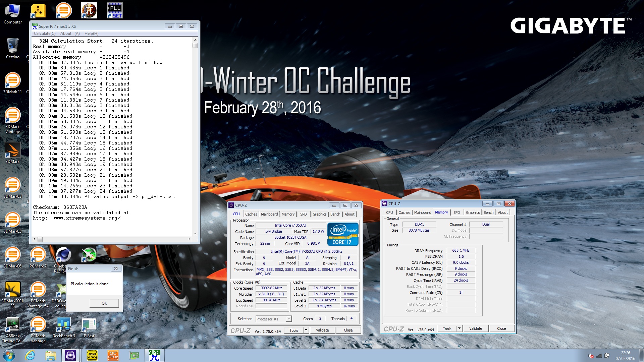Open About tab in right CPU-Z window
Screen dimensions: 644x362
[x=503, y=213]
